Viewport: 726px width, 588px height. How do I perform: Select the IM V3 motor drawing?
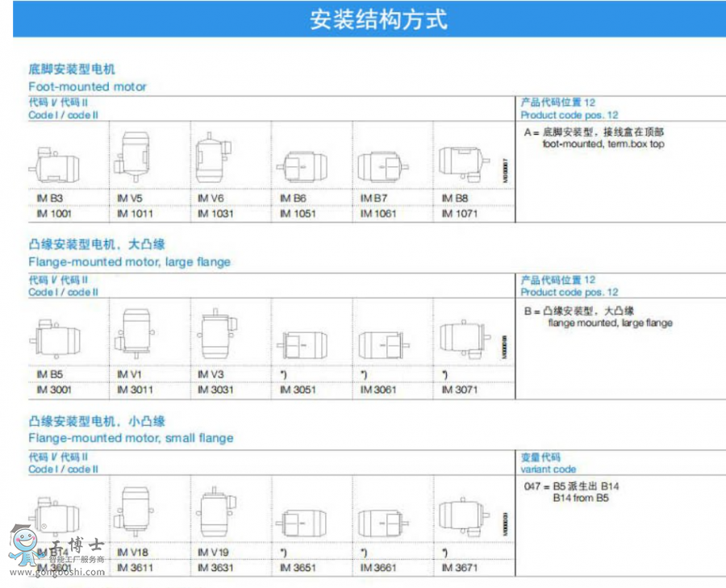pos(216,334)
